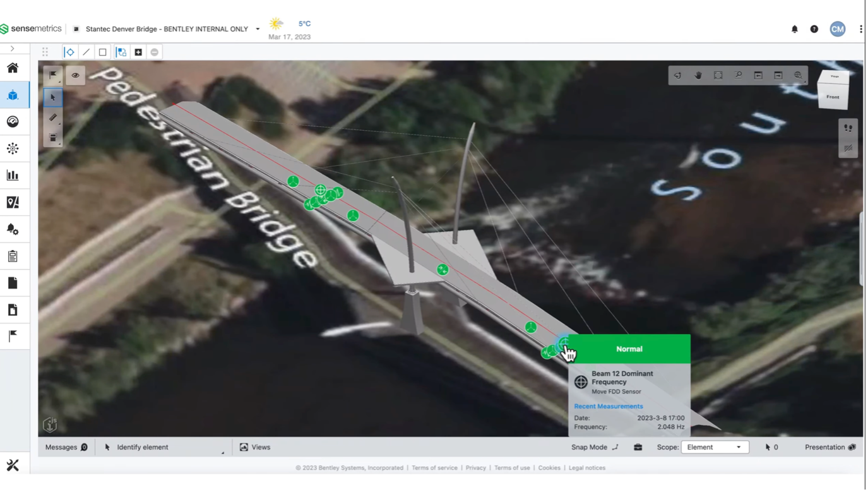Select the Pan view hand tool

coord(698,75)
